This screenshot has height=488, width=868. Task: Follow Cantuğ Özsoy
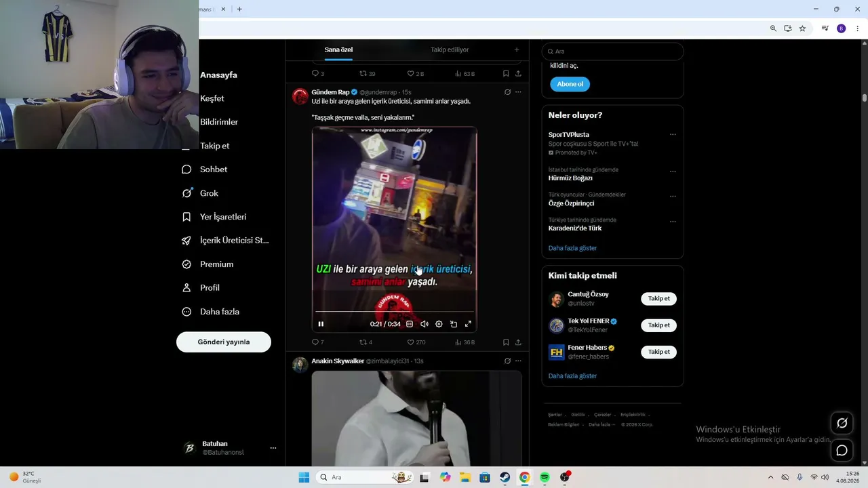658,299
